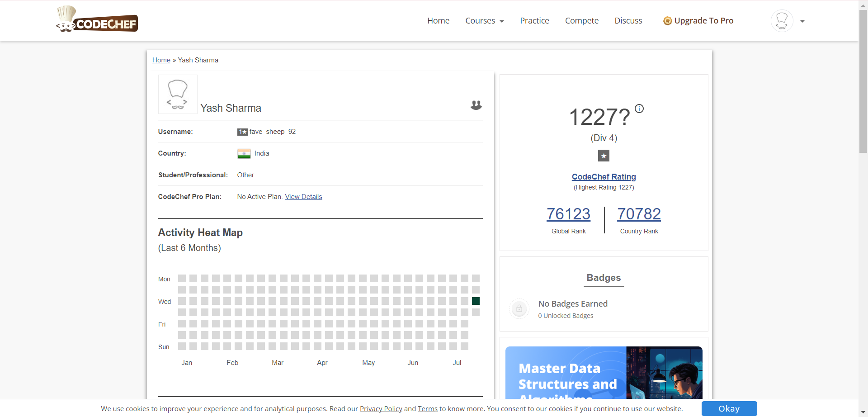Open View Details for Pro Plan
This screenshot has width=868, height=417.
click(303, 197)
